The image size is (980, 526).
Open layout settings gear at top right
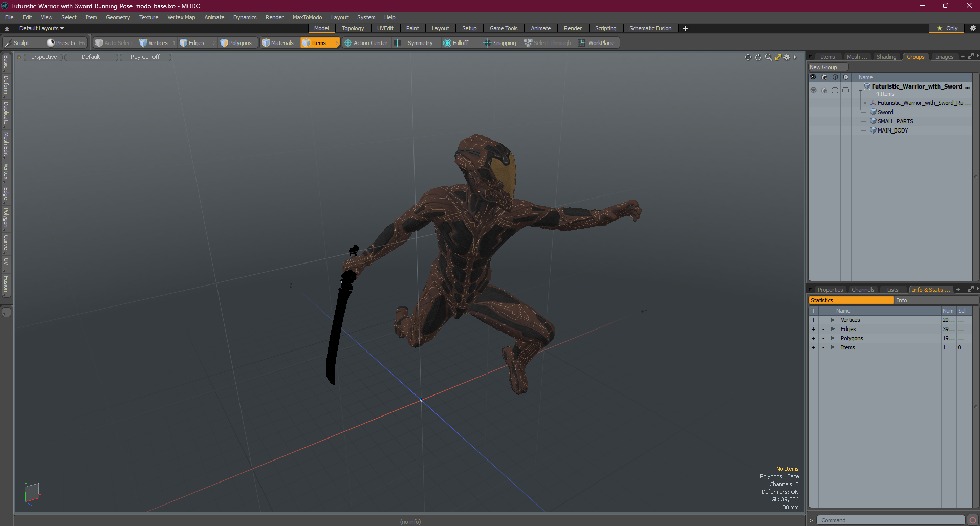(x=973, y=28)
